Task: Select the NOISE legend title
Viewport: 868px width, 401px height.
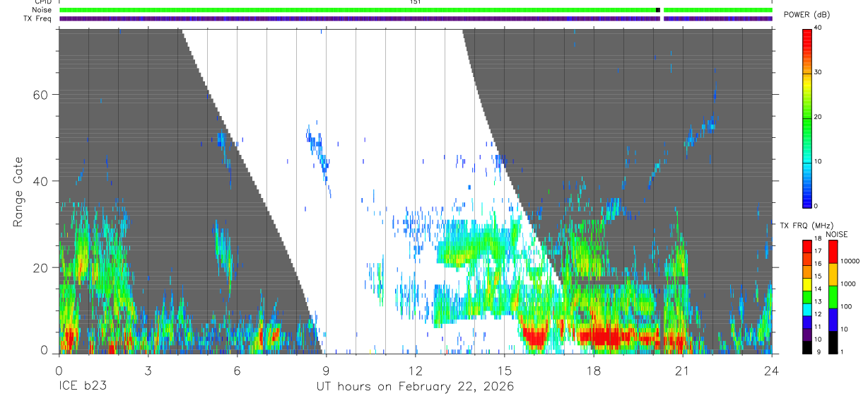Action: tap(837, 234)
